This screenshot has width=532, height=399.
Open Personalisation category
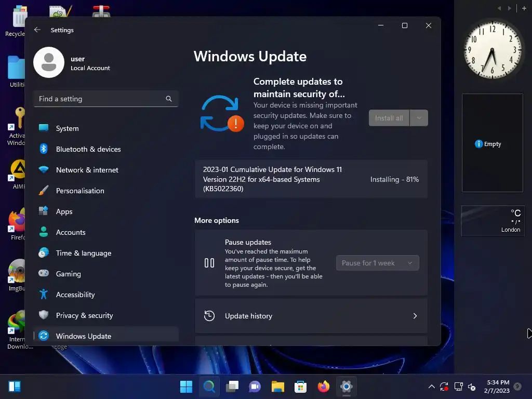pyautogui.click(x=106, y=191)
